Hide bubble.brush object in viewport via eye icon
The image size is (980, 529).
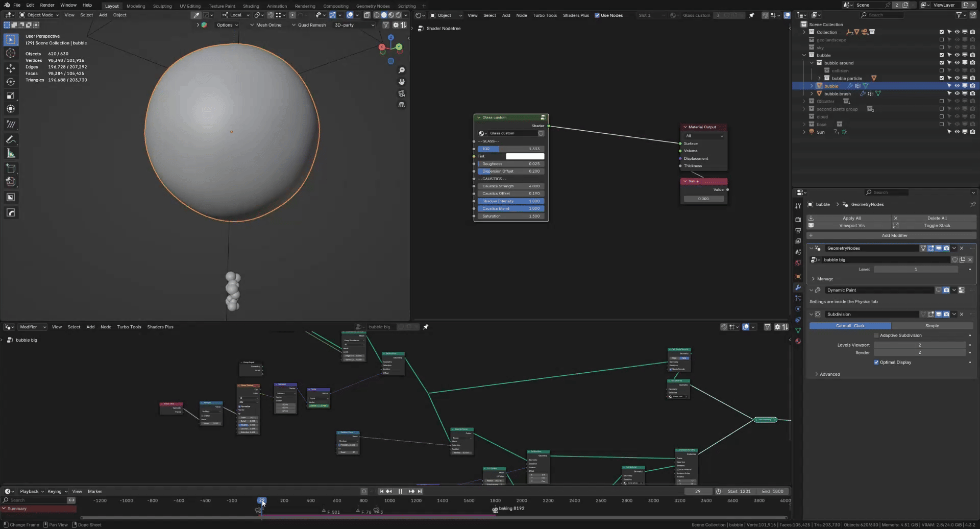click(x=957, y=93)
